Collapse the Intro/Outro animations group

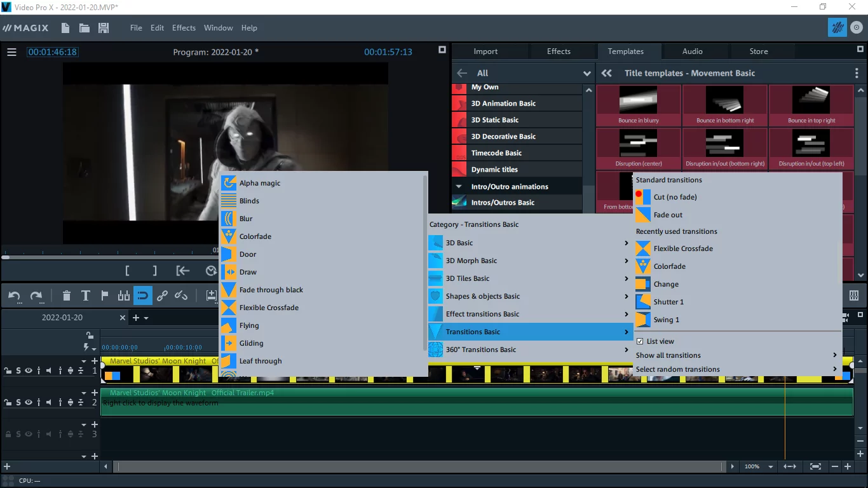tap(459, 186)
